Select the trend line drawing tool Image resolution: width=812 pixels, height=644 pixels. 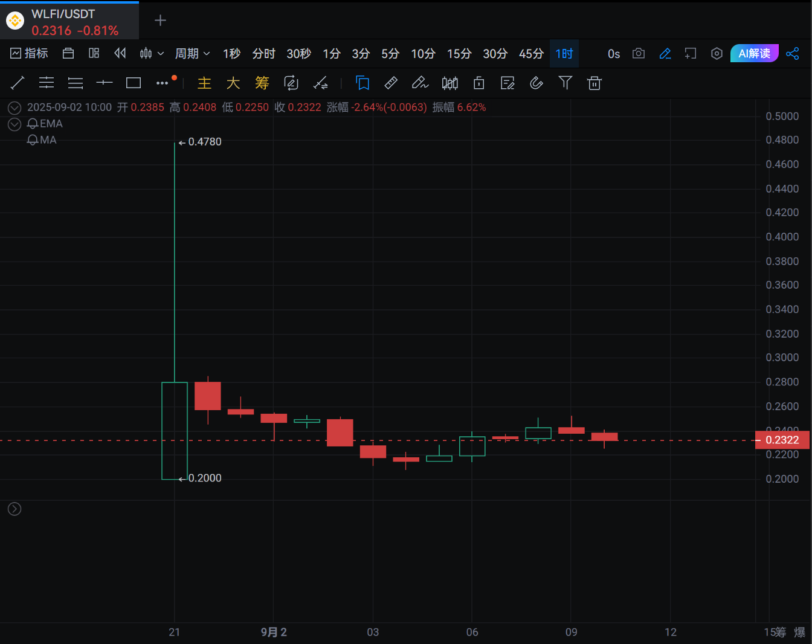18,83
